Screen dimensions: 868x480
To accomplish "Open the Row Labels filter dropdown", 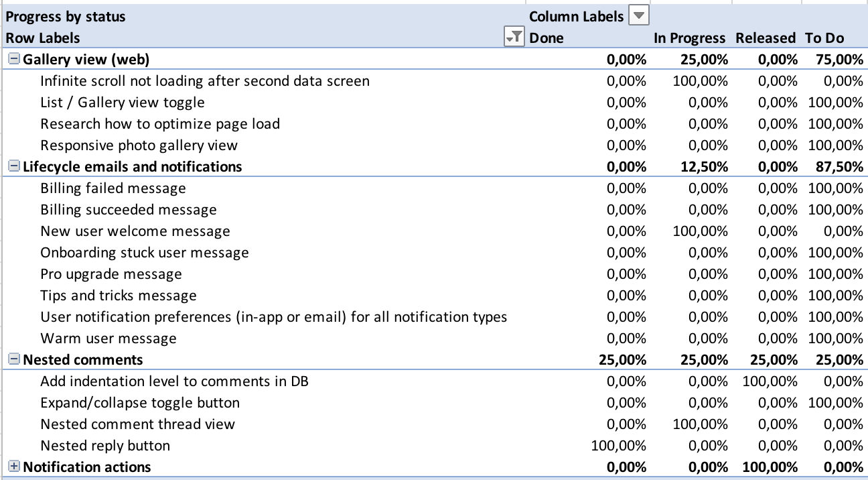I will click(x=514, y=38).
